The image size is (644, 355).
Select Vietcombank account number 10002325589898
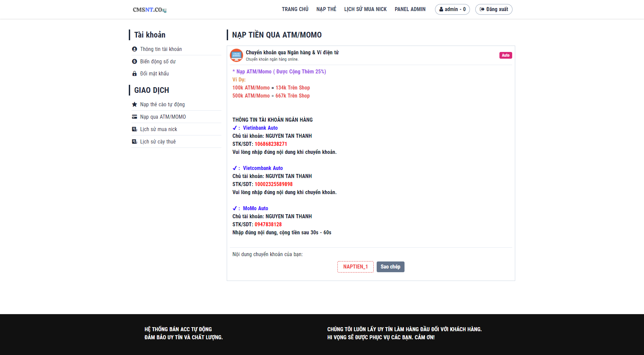click(x=273, y=184)
